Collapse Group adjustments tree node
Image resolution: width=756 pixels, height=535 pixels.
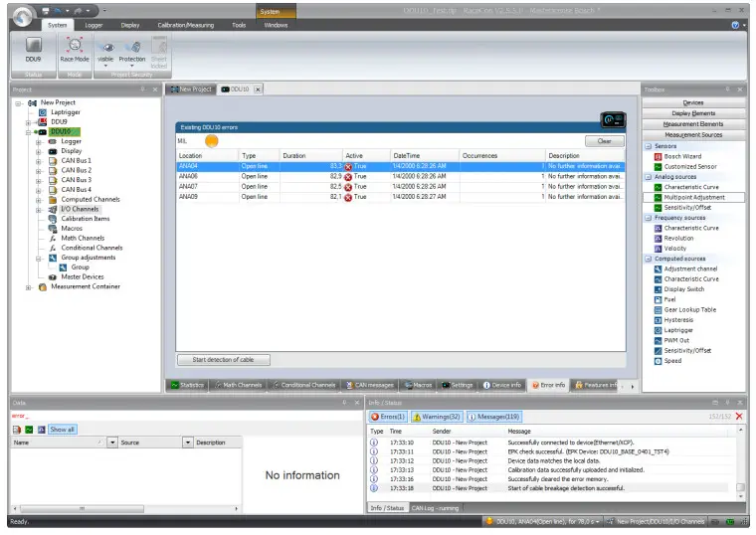pos(39,259)
